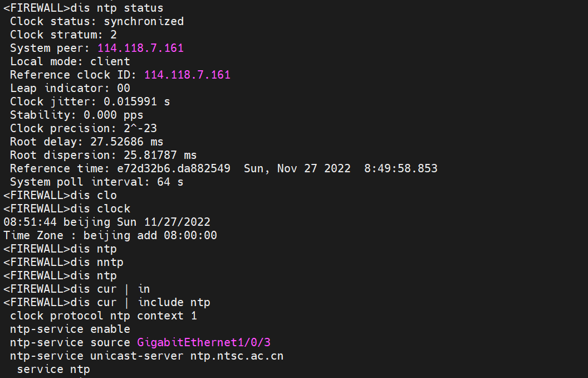Click the ntp.ntsc.ac.cn server hostname
588x378 pixels.
pos(237,356)
